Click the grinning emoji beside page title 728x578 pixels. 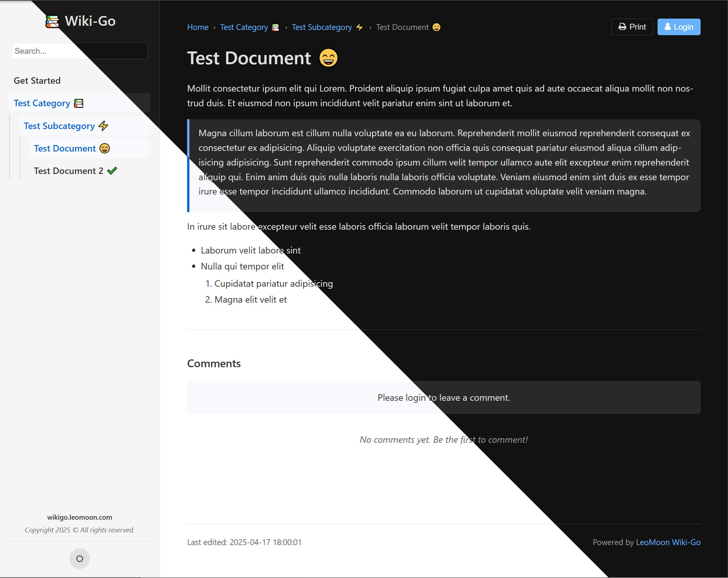[328, 58]
